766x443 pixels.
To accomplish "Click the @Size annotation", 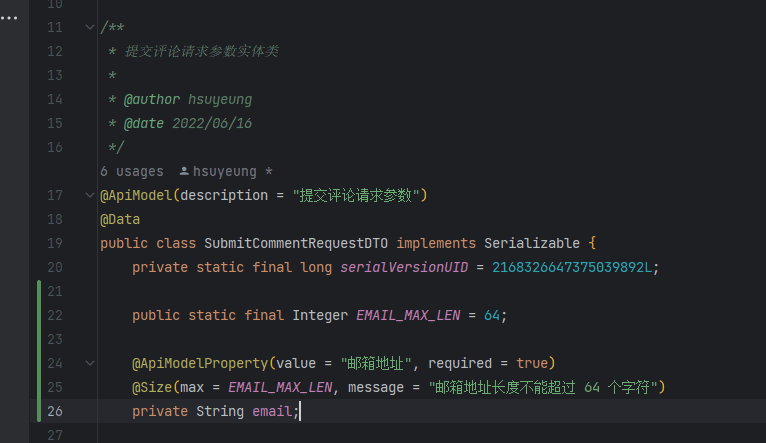I will coord(152,387).
